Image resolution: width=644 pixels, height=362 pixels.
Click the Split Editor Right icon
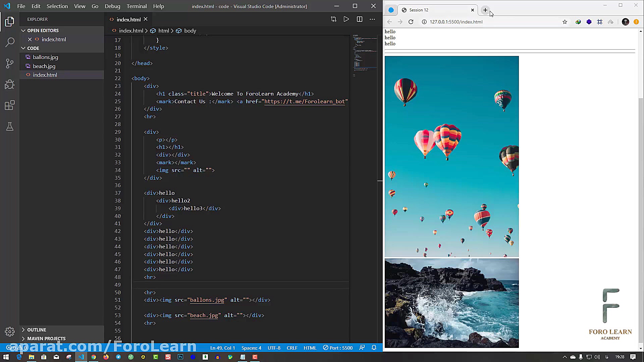[360, 19]
